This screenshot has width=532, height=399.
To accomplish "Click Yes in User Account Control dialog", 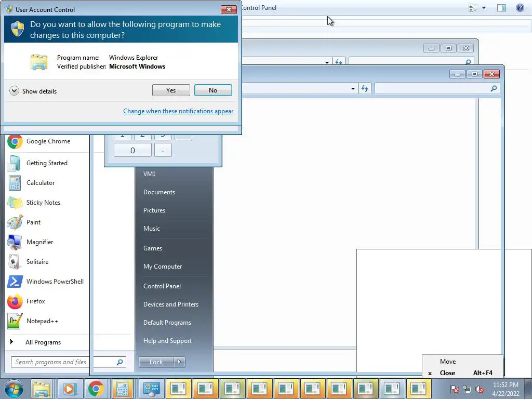I will pos(171,90).
